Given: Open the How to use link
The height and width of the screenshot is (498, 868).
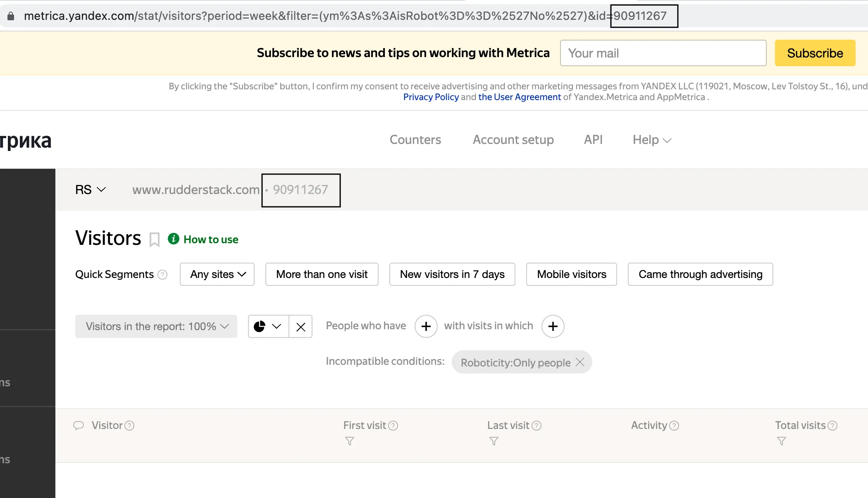Looking at the screenshot, I should pyautogui.click(x=211, y=239).
